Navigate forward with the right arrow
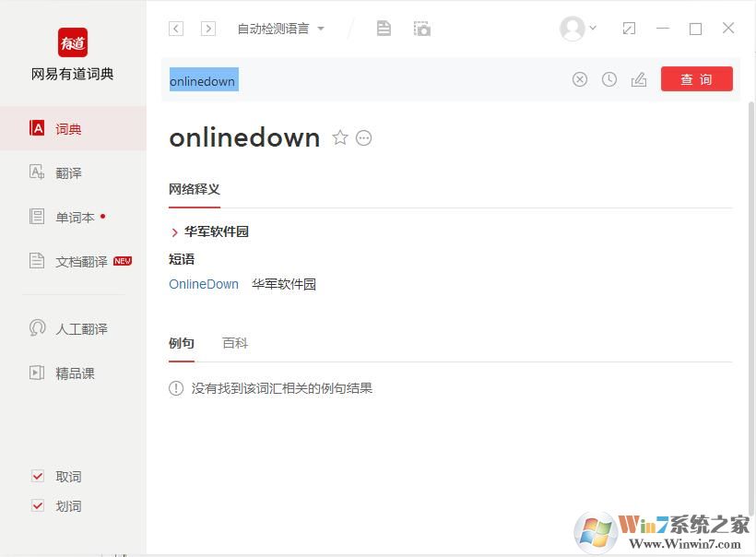This screenshot has width=756, height=557. click(207, 28)
